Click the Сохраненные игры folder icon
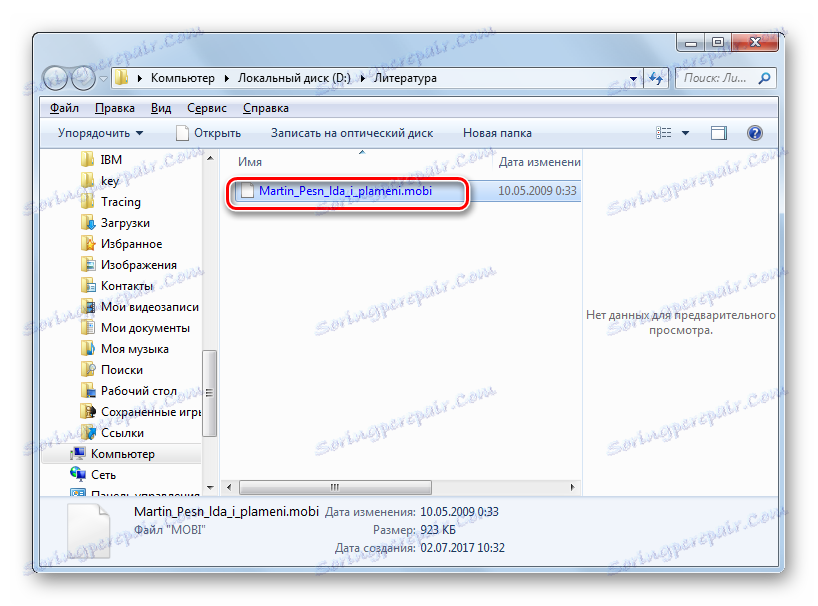This screenshot has height=606, width=818. coord(88,411)
